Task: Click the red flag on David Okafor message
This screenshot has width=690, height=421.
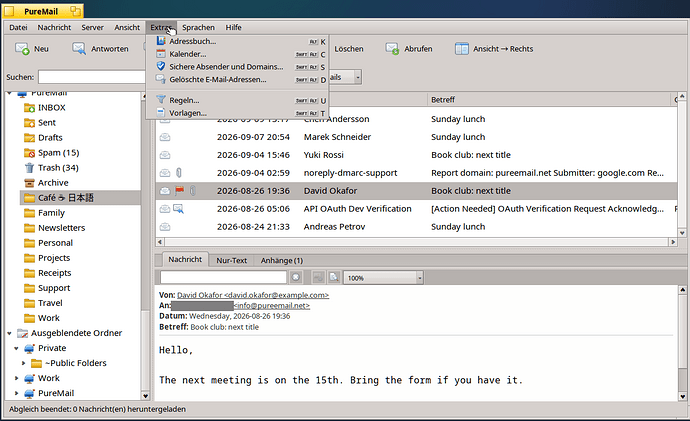Action: [x=180, y=190]
